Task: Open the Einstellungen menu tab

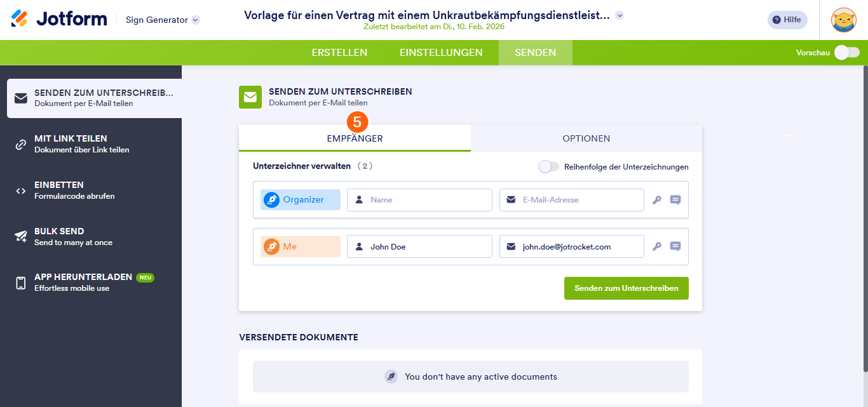Action: 441,53
